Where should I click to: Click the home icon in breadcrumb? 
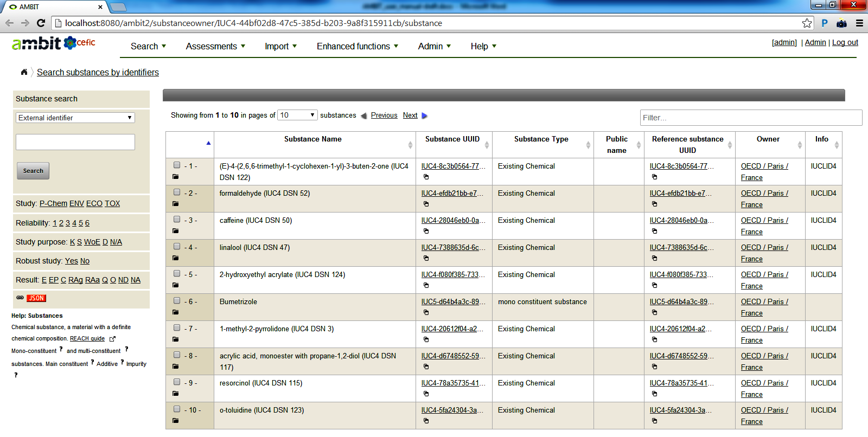coord(24,72)
